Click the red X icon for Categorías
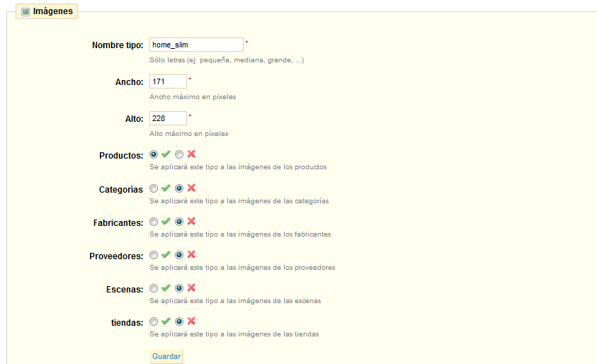The width and height of the screenshot is (597, 364). click(x=191, y=188)
